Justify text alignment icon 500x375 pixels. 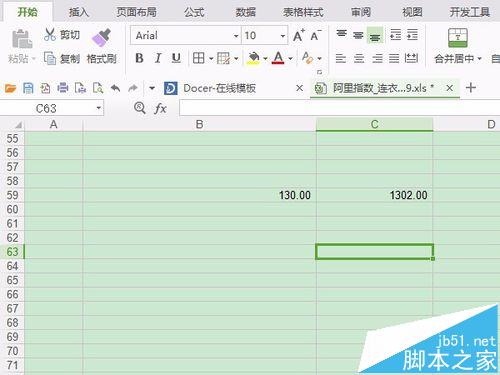[394, 58]
